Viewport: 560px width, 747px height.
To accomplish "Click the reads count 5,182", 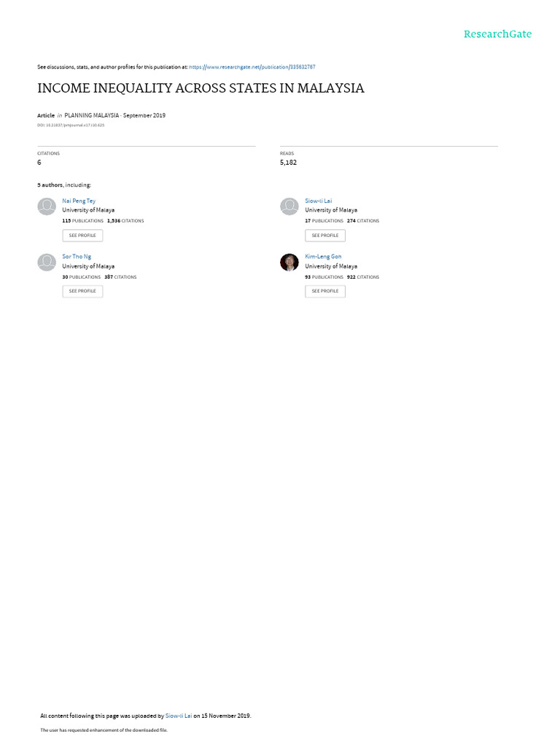I will [x=288, y=163].
